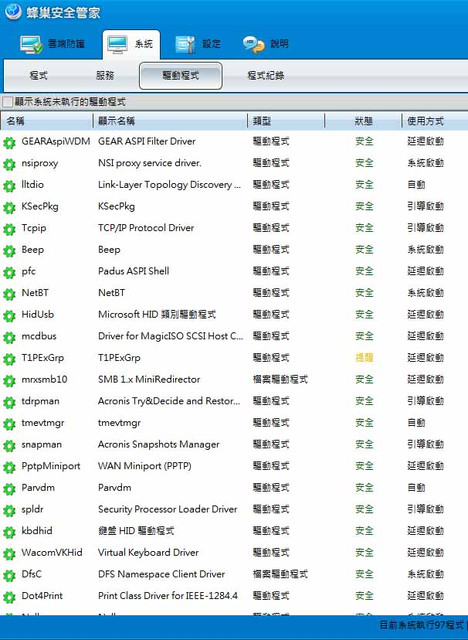Viewport: 468px width, 640px height.
Task: Click the gear icon for mrxsmb10
Action: tap(9, 381)
